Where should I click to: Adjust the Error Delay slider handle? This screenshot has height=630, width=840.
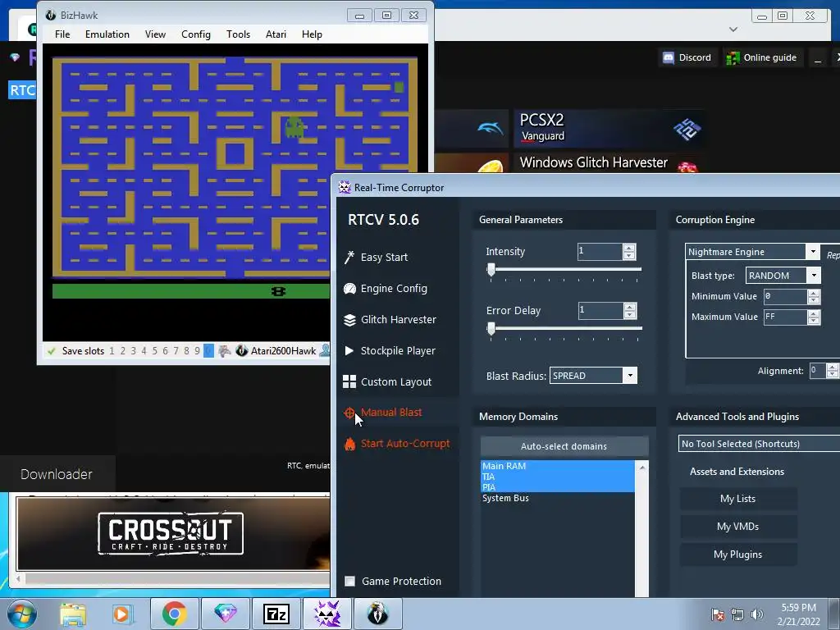tap(491, 328)
